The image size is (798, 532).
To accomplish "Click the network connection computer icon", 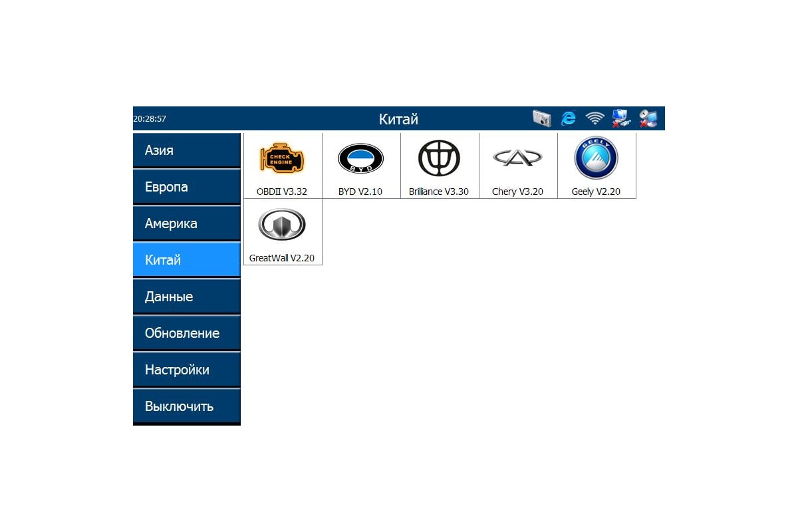I will tap(621, 118).
